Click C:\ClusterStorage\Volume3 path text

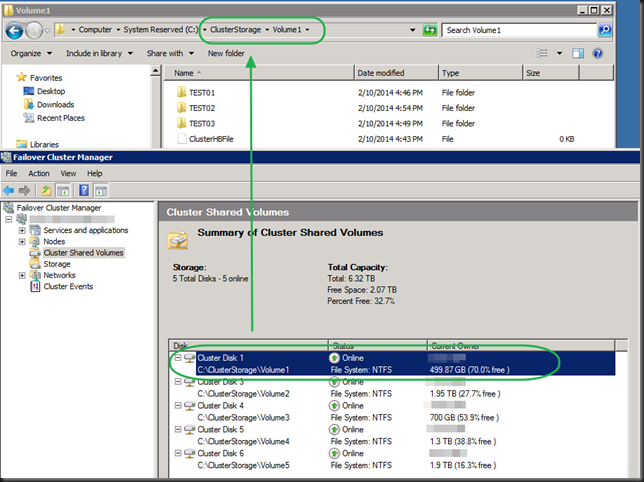[x=243, y=418]
